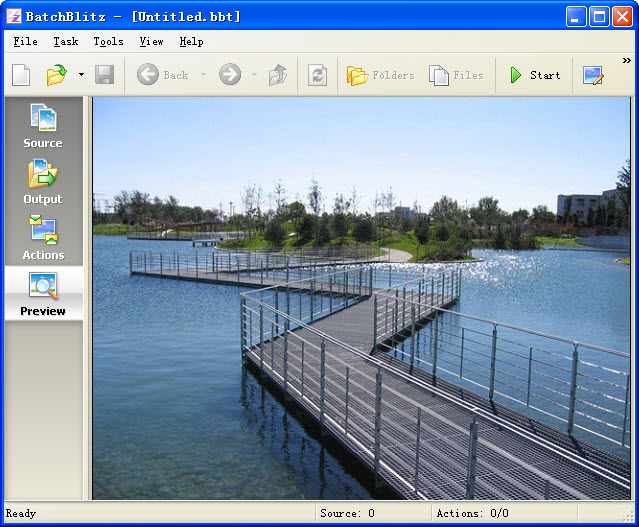Show hidden toolbar items via chevron
This screenshot has width=639, height=527.
tap(627, 61)
